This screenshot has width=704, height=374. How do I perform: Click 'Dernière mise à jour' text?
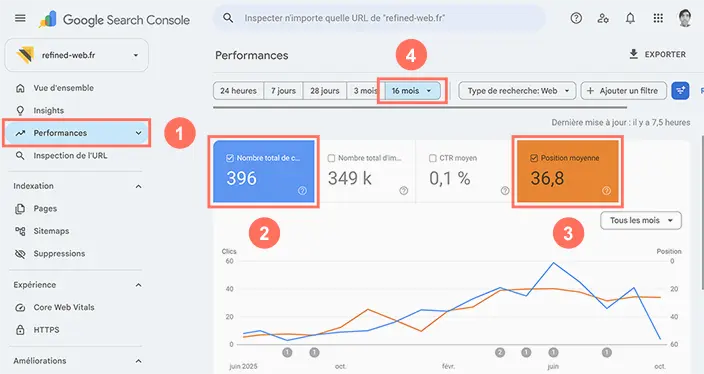(621, 122)
